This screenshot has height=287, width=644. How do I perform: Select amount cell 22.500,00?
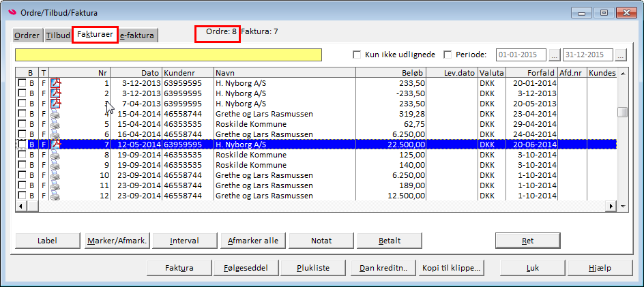[x=391, y=145]
